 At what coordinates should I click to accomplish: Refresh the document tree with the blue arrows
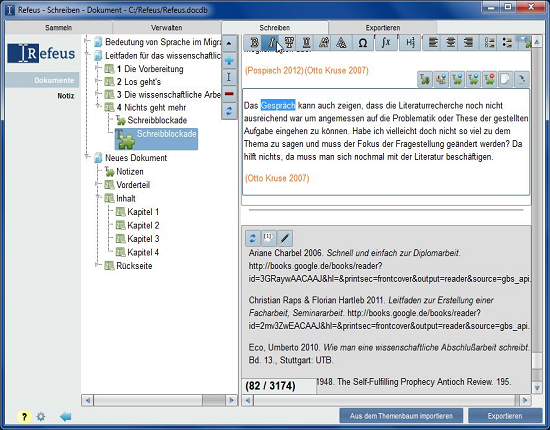pyautogui.click(x=229, y=111)
